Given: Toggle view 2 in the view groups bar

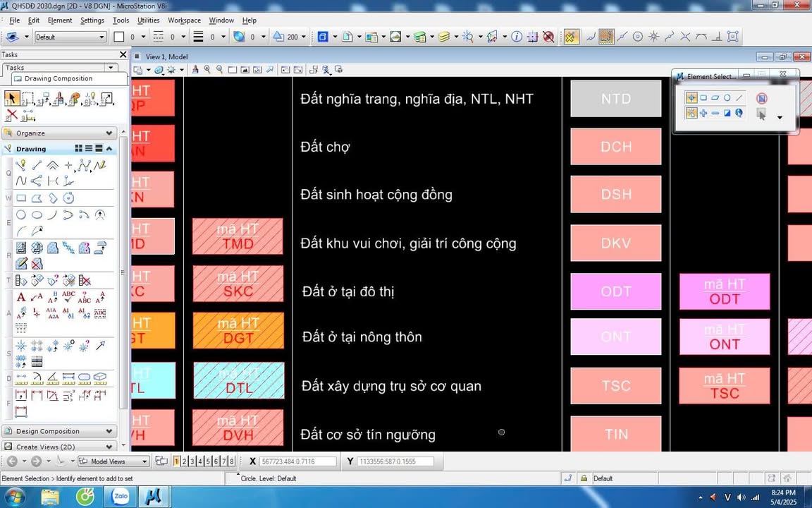Looking at the screenshot, I should coord(185,461).
